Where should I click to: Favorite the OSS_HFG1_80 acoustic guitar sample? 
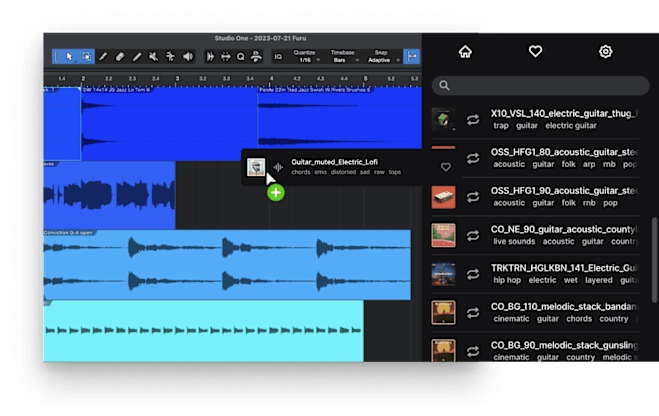[x=445, y=166]
